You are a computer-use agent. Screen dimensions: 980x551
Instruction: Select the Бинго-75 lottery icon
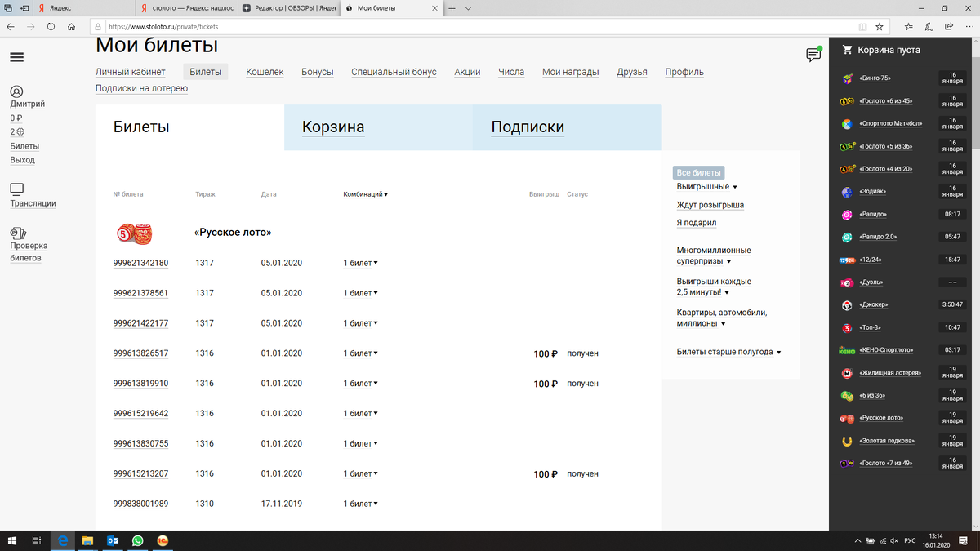pyautogui.click(x=847, y=78)
